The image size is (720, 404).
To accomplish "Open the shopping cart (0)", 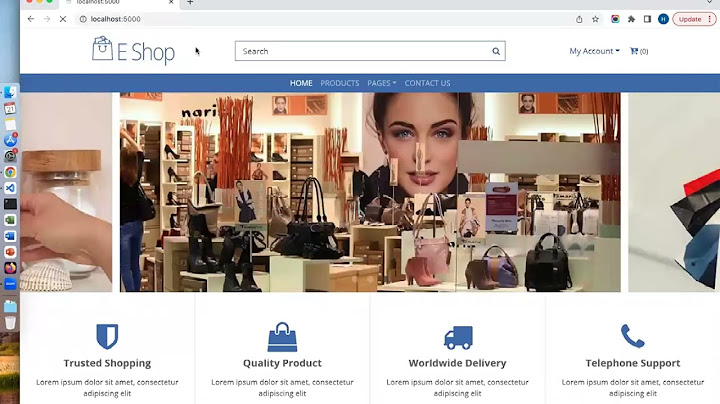I will click(639, 51).
